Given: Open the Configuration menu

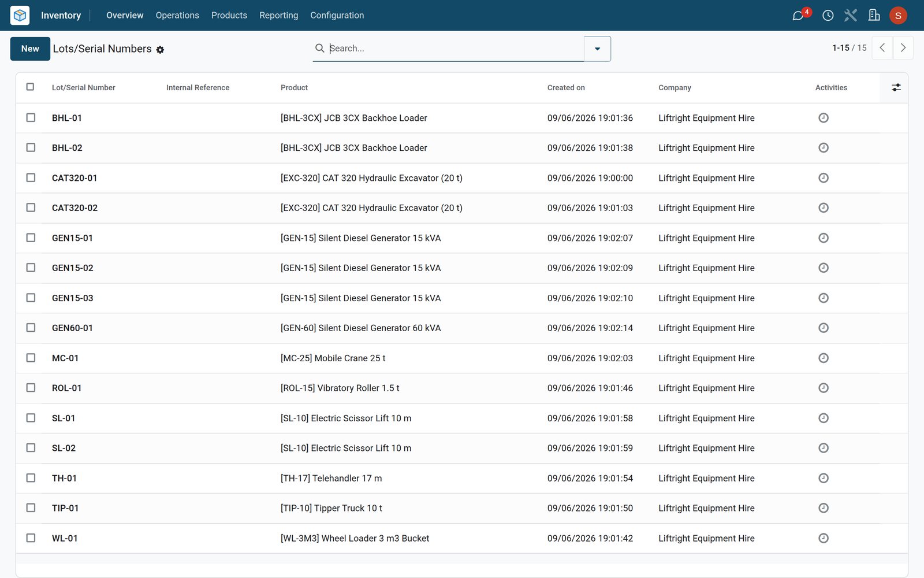Looking at the screenshot, I should pos(337,16).
